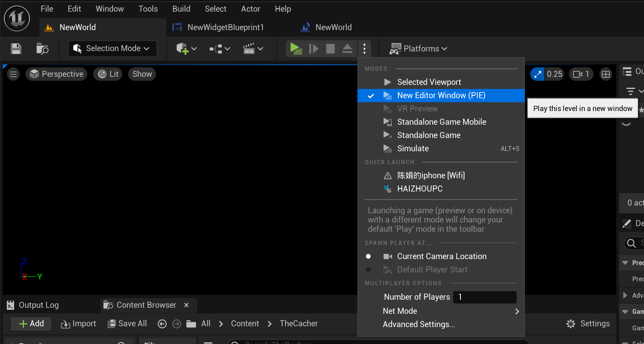Open the viewport hamburger options menu
644x344 pixels.
click(x=13, y=74)
